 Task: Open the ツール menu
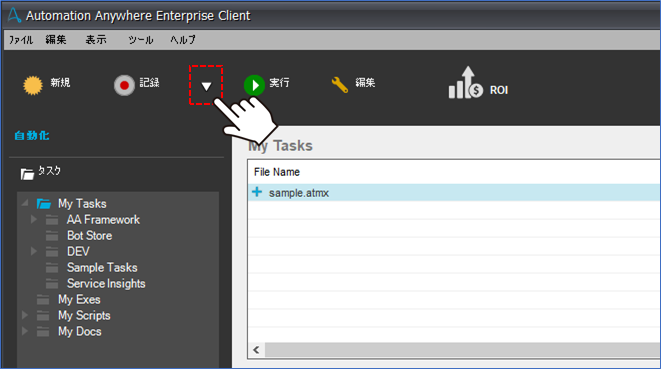pyautogui.click(x=141, y=40)
